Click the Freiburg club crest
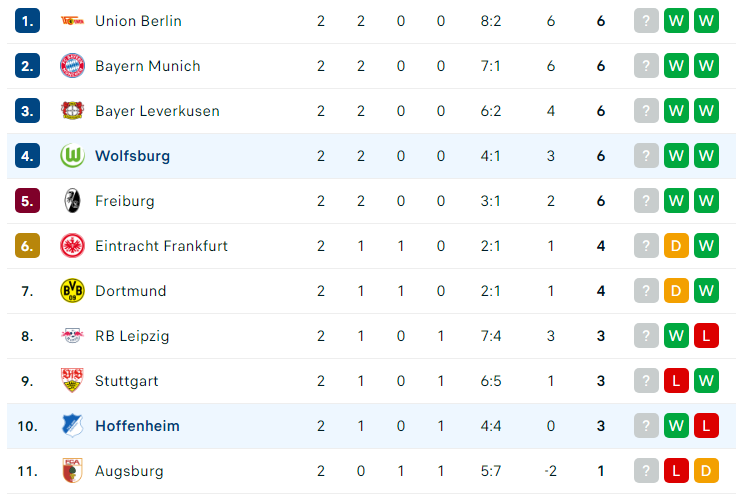 coord(72,201)
